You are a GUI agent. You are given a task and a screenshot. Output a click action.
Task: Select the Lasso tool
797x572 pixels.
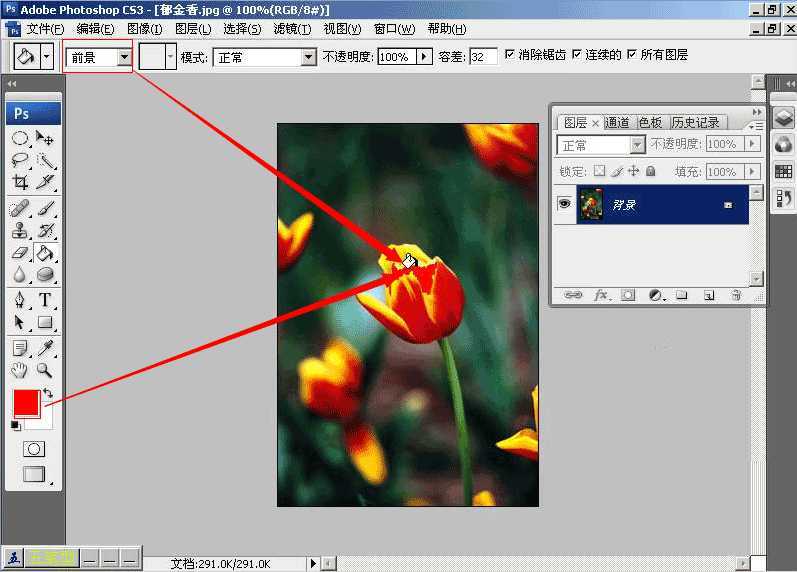[20, 160]
